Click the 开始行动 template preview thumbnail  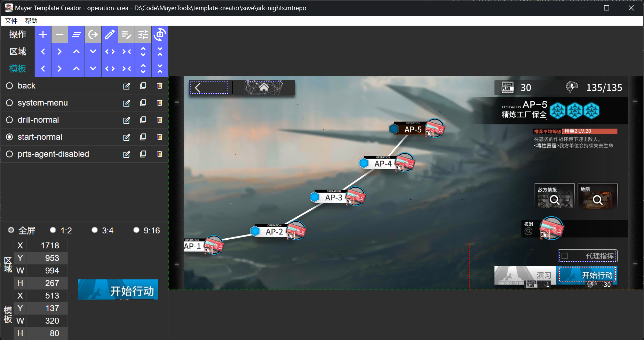pyautogui.click(x=118, y=289)
